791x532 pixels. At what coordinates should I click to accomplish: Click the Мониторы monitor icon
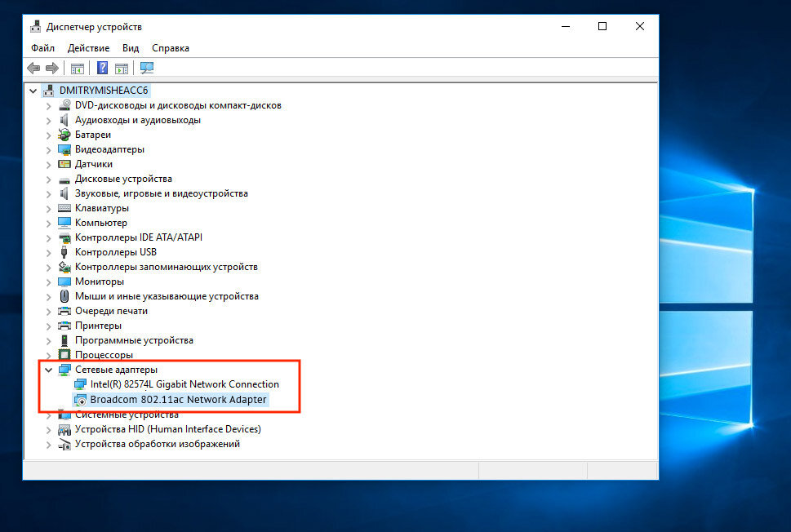point(64,282)
